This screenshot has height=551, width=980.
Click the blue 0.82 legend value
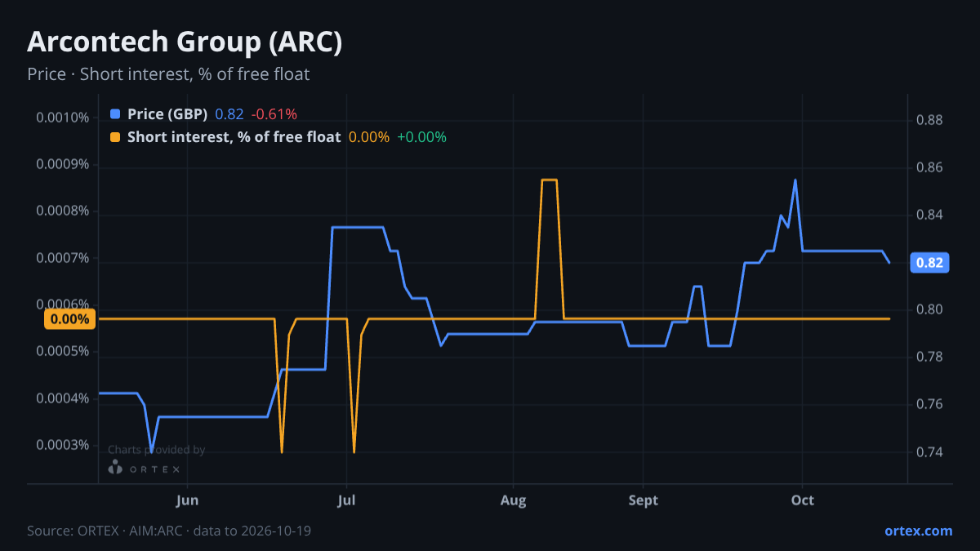pyautogui.click(x=229, y=114)
